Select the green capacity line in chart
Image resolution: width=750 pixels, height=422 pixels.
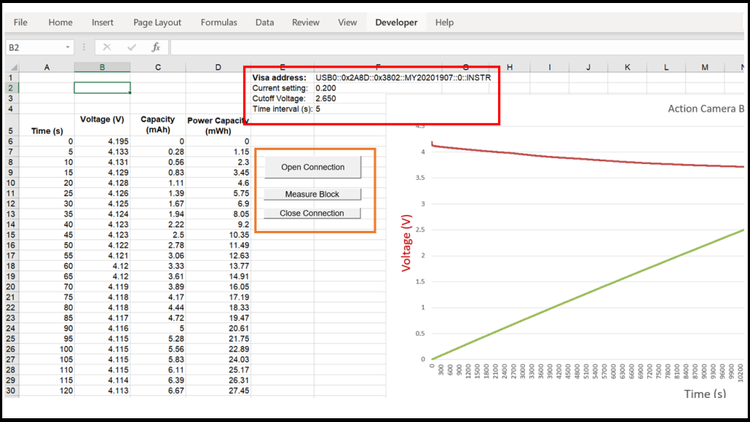600,290
